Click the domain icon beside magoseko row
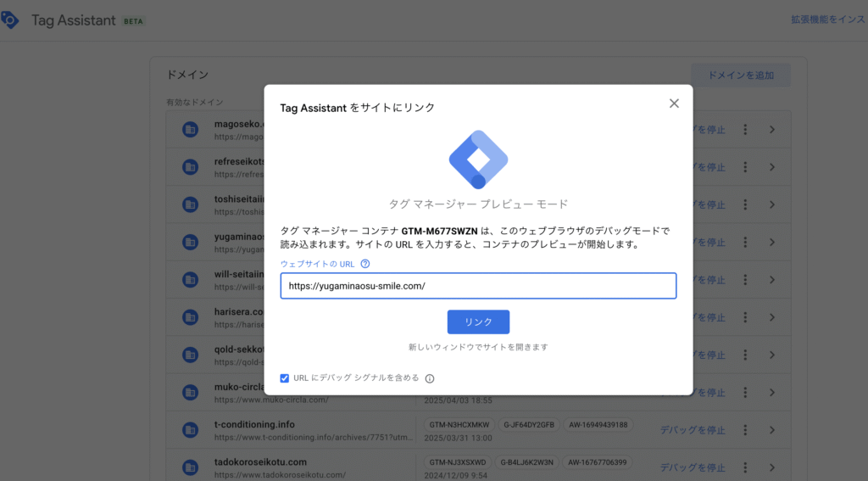The width and height of the screenshot is (868, 481). tap(191, 130)
